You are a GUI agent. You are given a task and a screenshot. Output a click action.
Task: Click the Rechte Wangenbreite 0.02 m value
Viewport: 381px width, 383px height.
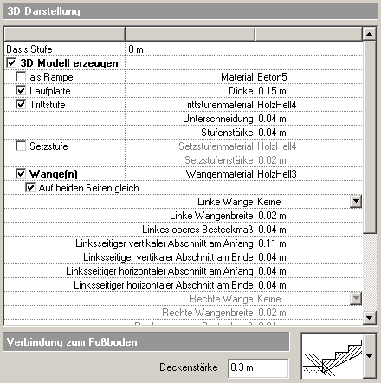pyautogui.click(x=272, y=312)
